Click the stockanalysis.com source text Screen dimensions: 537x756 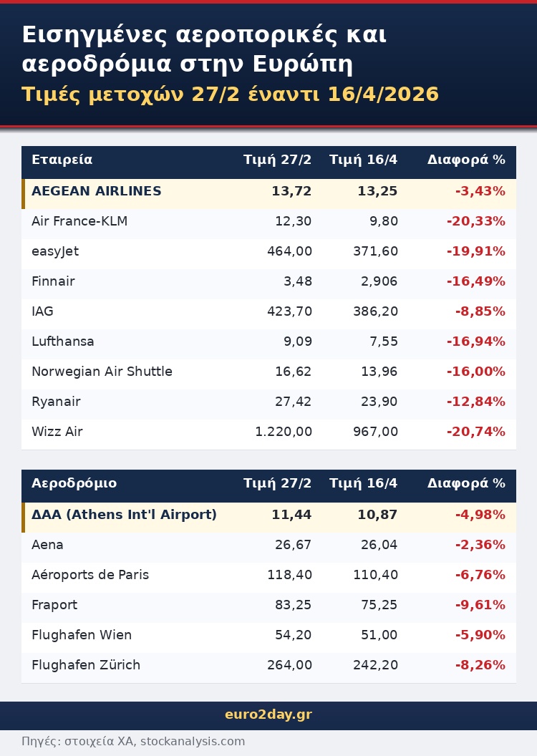point(192,742)
